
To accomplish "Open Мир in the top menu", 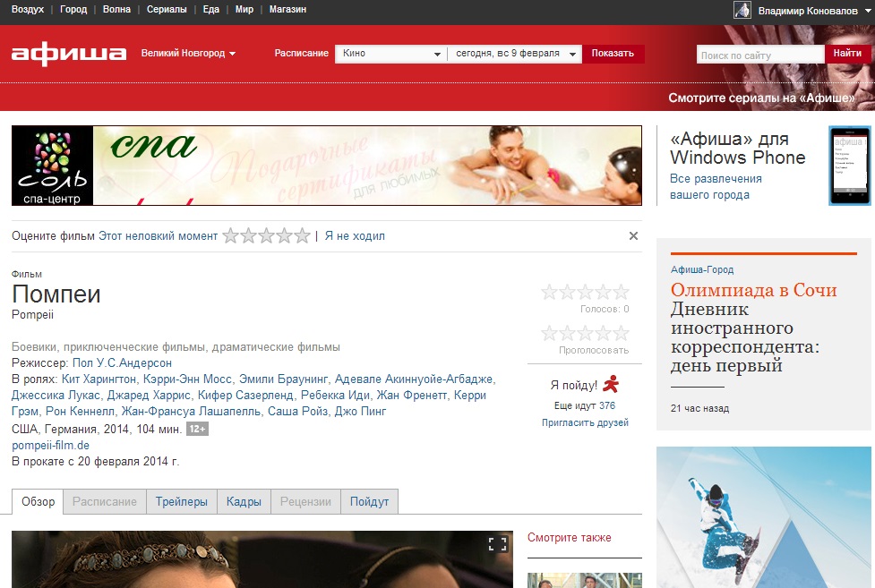I will tap(244, 10).
